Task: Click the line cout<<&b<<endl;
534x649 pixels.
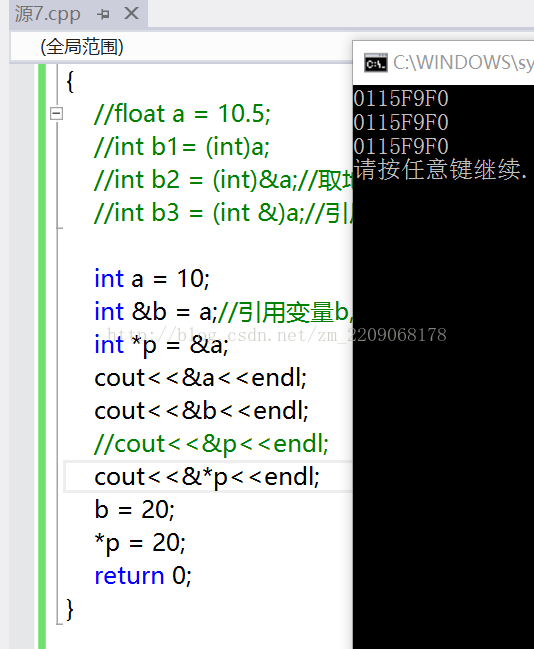Action: pos(202,411)
